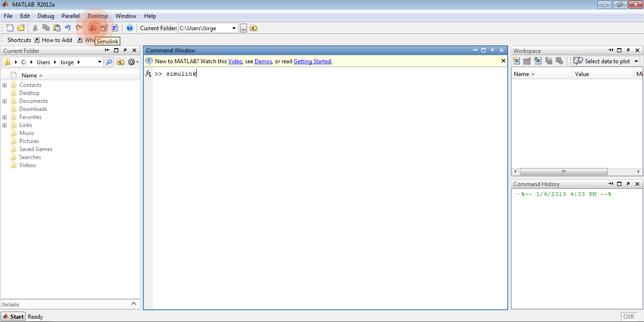Create a new variable in Workspace toolbar
Viewport: 644px width, 322px height.
point(516,61)
